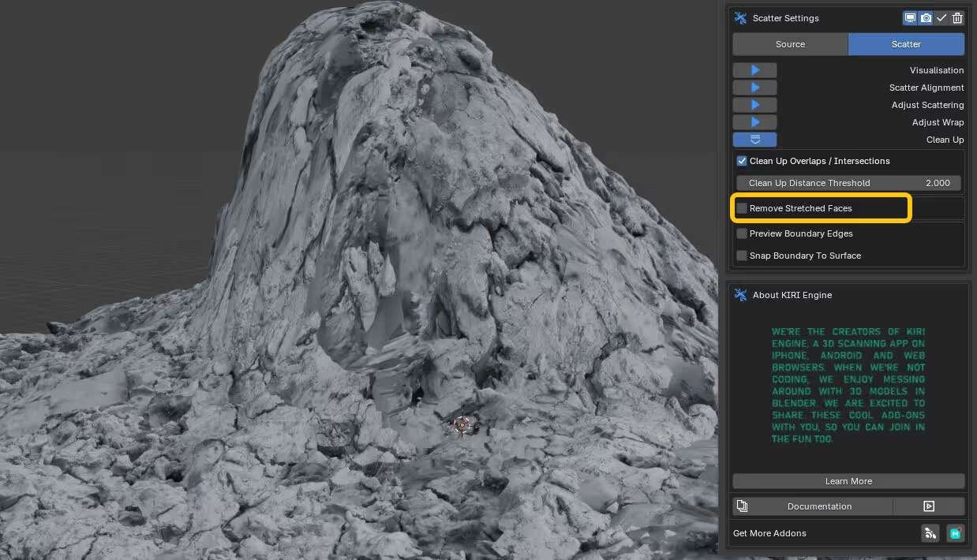Screen dimensions: 977x560
Task: Click the Clean Up Distance Threshold slider
Action: pyautogui.click(x=848, y=183)
